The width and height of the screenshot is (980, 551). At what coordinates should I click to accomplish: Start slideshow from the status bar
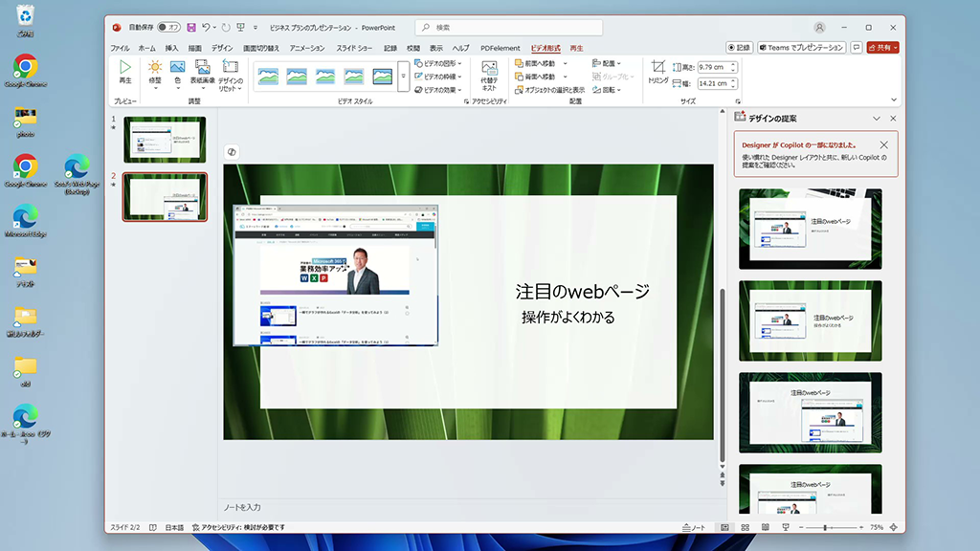coord(786,527)
